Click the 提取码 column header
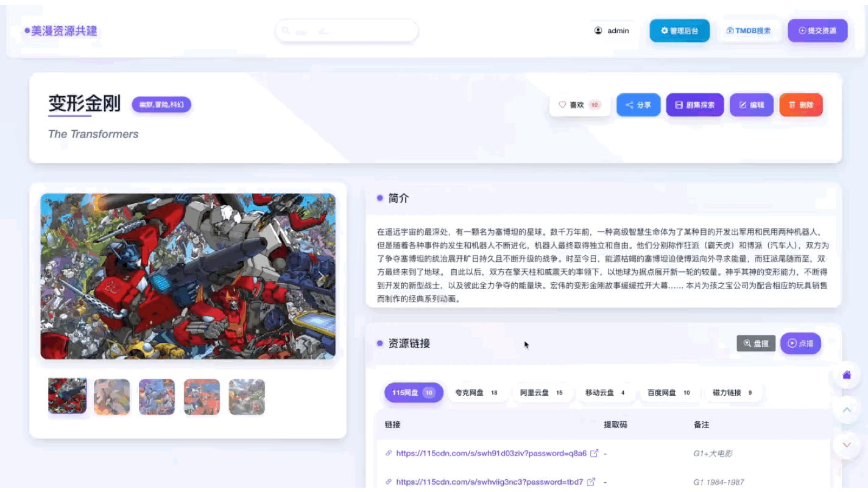Screen dimensions: 868x492 (615, 425)
